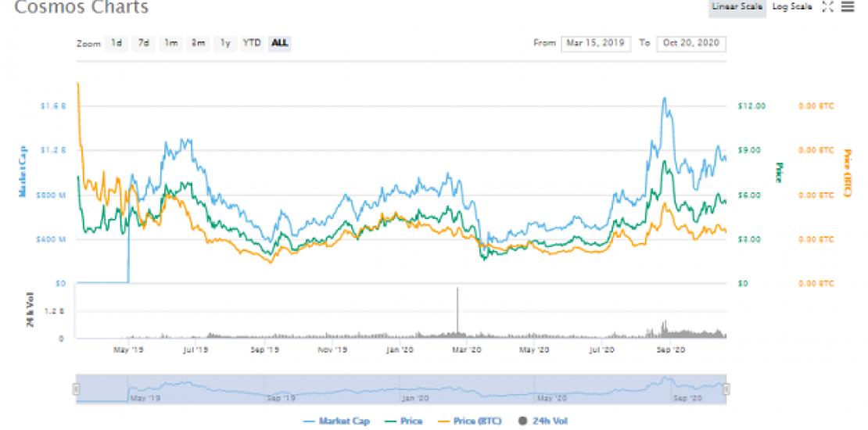868x430 pixels.
Task: Show ALL time zoom range
Action: [279, 43]
